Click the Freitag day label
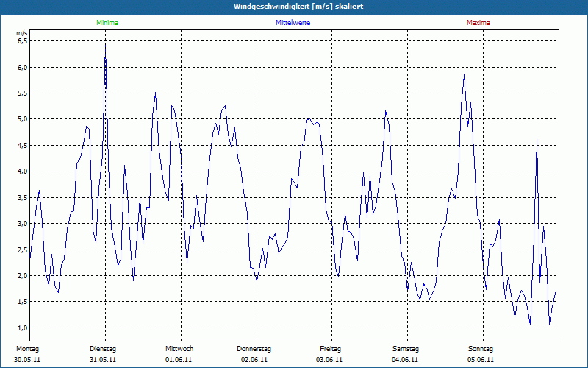Screen dimensions: 588x368 (330, 349)
